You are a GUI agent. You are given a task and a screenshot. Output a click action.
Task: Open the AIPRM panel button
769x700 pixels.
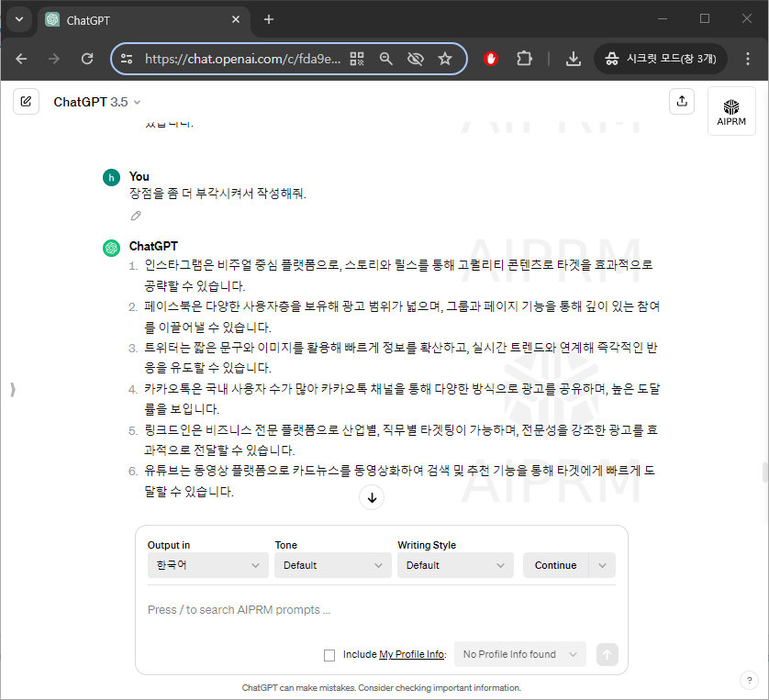pyautogui.click(x=731, y=111)
